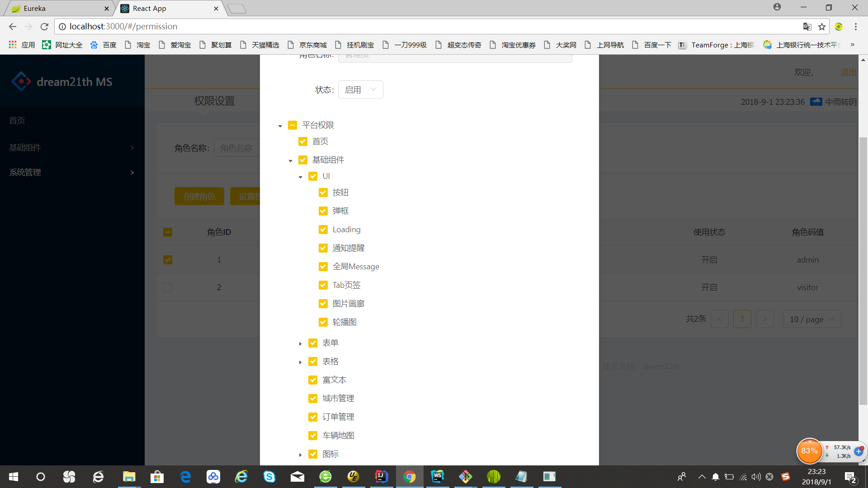Expand the 表格 tree node
Viewport: 868px width, 488px height.
(301, 362)
